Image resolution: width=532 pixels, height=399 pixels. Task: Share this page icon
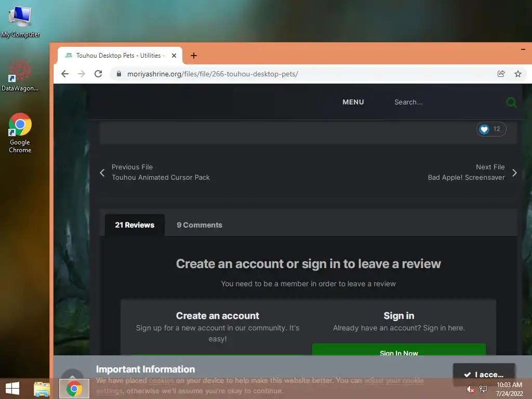tap(501, 74)
